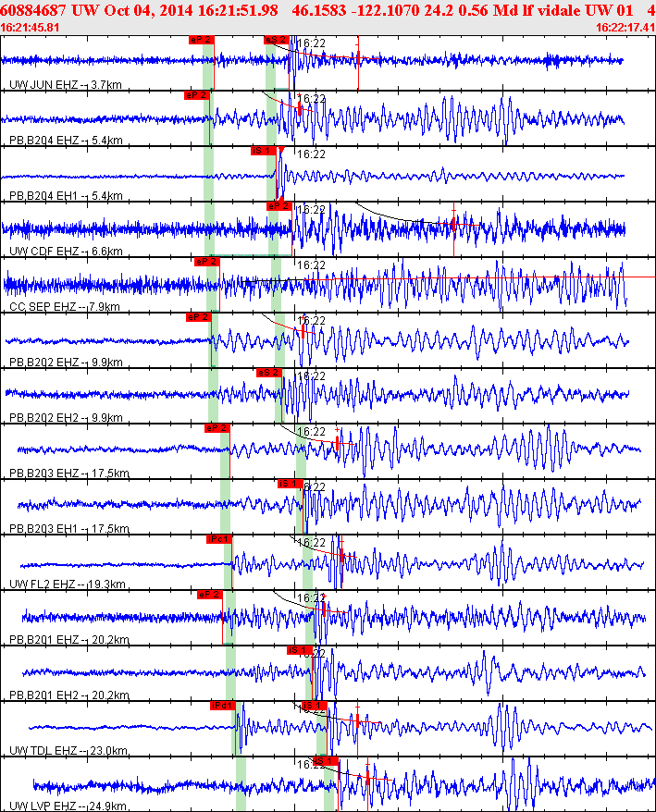Click the 16:22 minute label on CC SEP EHZ trace
This screenshot has height=812, width=656.
coord(312,265)
